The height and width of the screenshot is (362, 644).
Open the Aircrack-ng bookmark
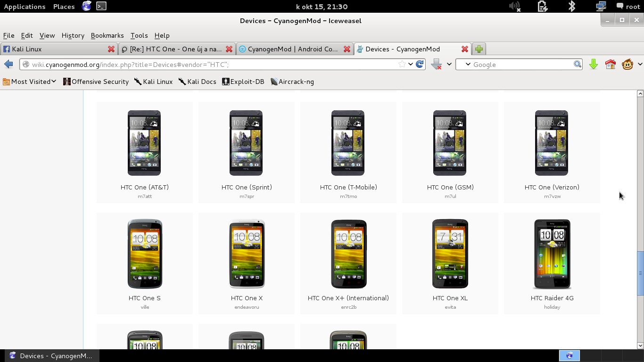tap(292, 82)
